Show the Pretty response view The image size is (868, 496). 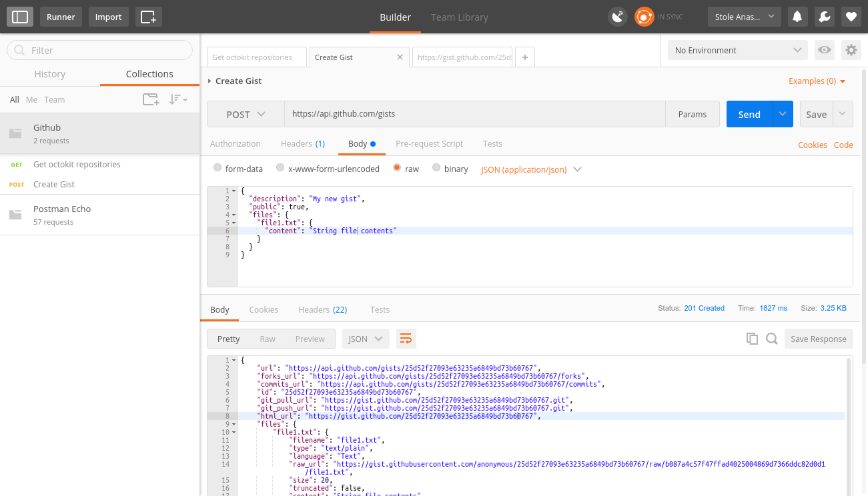click(228, 339)
